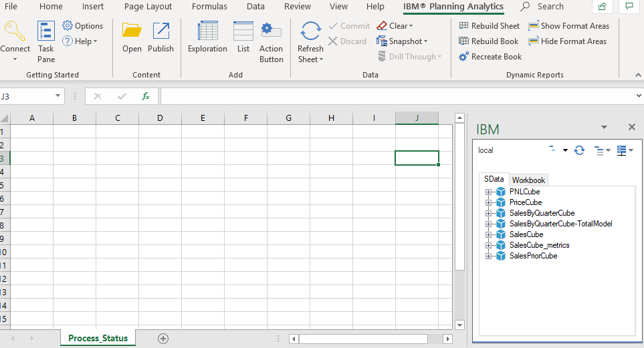Screen dimensions: 644x348
Task: Click the Search box in ribbon
Action: tap(542, 7)
